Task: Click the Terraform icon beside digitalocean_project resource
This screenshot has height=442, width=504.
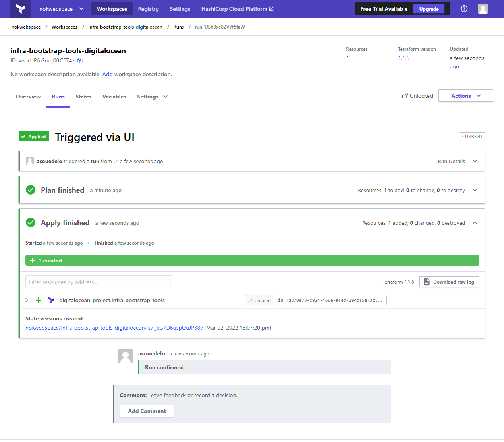Action: tap(51, 300)
